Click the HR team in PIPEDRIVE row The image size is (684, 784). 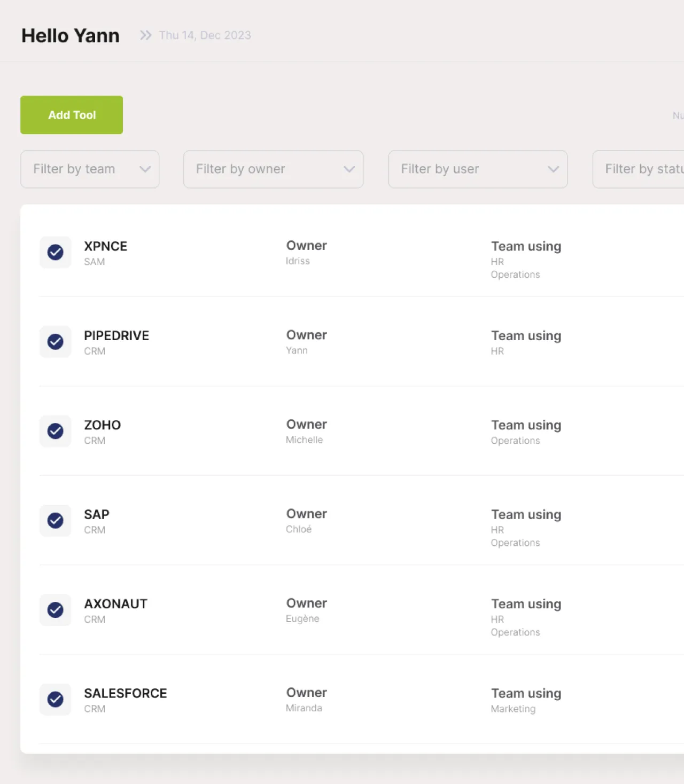[498, 351]
